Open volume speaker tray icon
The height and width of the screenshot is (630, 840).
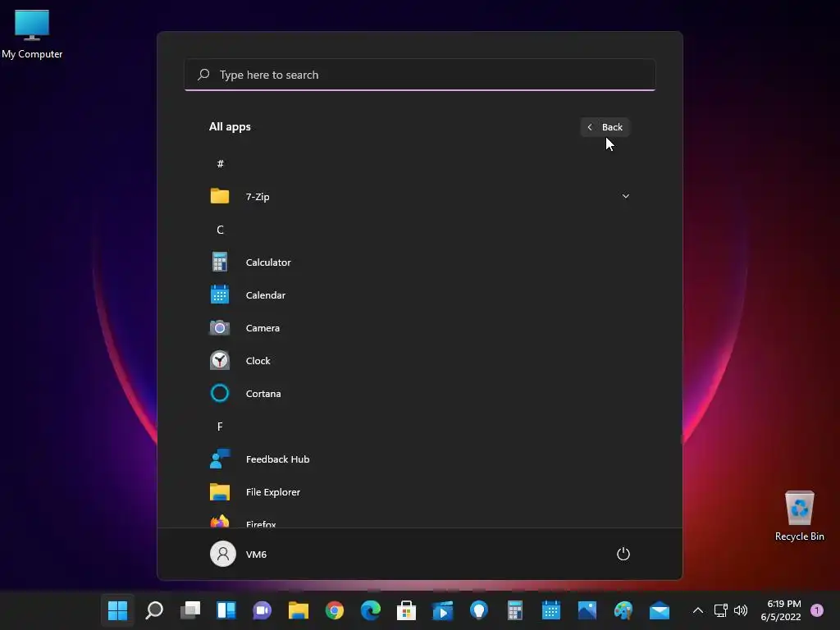(x=741, y=609)
